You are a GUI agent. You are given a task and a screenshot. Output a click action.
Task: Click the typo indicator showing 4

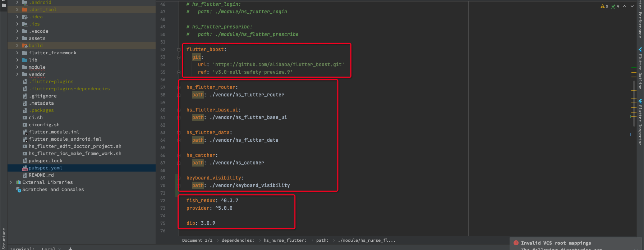coord(615,6)
